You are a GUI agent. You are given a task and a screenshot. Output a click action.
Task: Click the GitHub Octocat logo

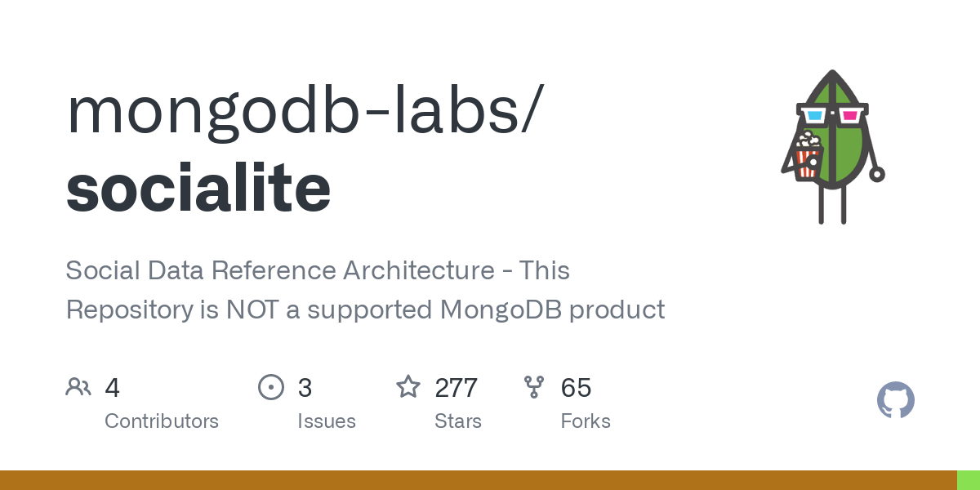click(896, 400)
